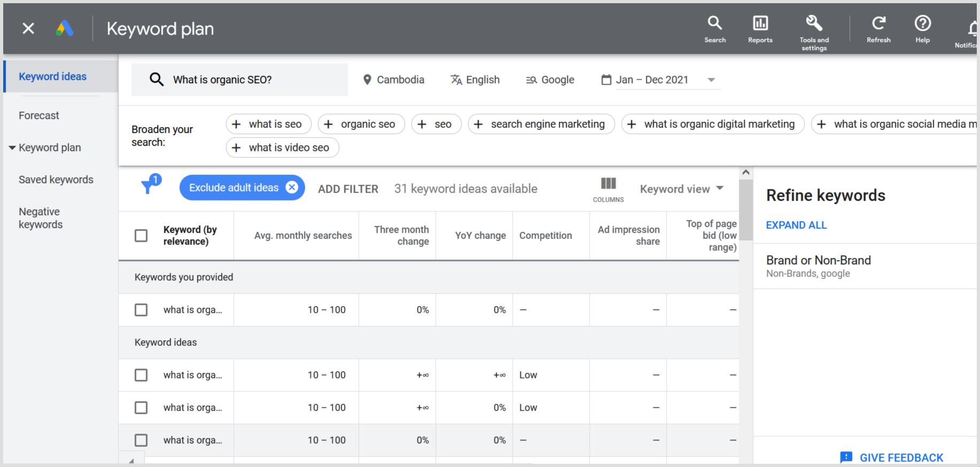Sort by YoY change column header
Screen dimensions: 980x467
coord(480,236)
